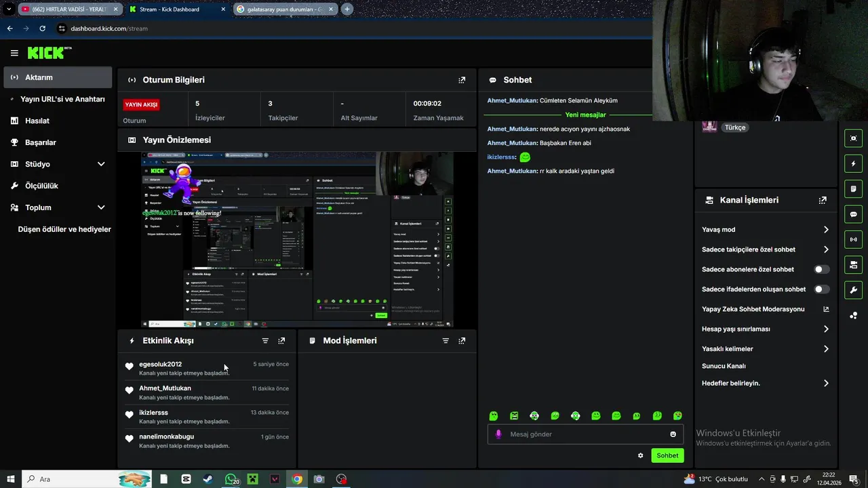Viewport: 868px width, 488px height.
Task: Open Windows notification center
Action: tap(854, 479)
